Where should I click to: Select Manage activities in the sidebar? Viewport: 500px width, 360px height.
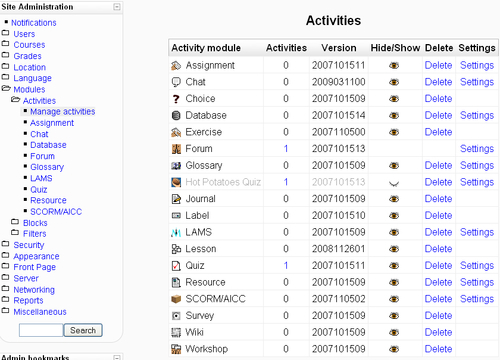(63, 111)
